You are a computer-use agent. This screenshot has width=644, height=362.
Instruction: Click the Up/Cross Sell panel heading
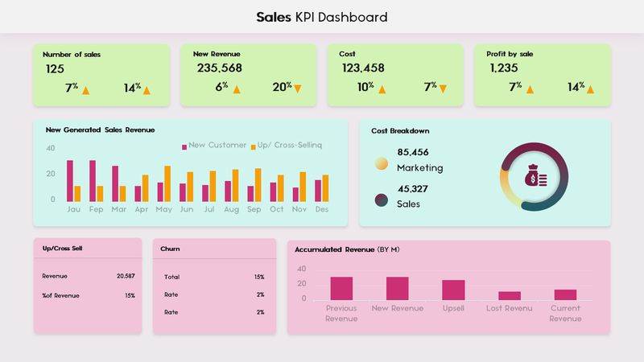pyautogui.click(x=63, y=249)
